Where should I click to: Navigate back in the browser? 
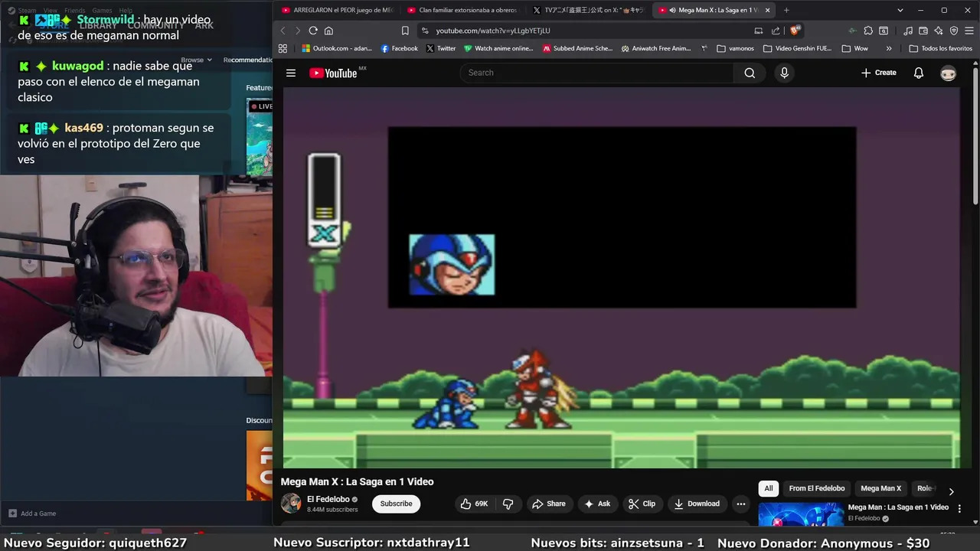coord(283,31)
